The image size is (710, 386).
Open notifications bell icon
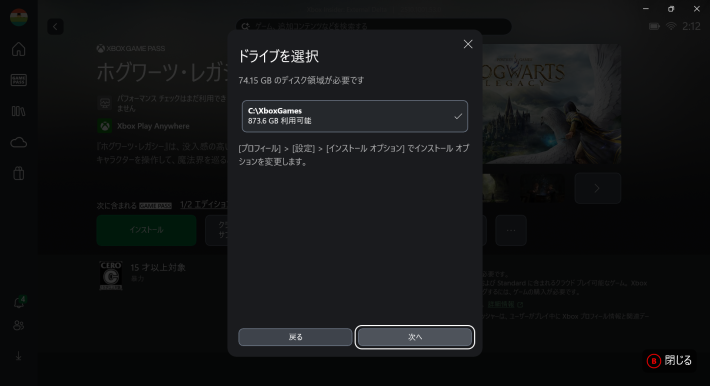pyautogui.click(x=19, y=302)
